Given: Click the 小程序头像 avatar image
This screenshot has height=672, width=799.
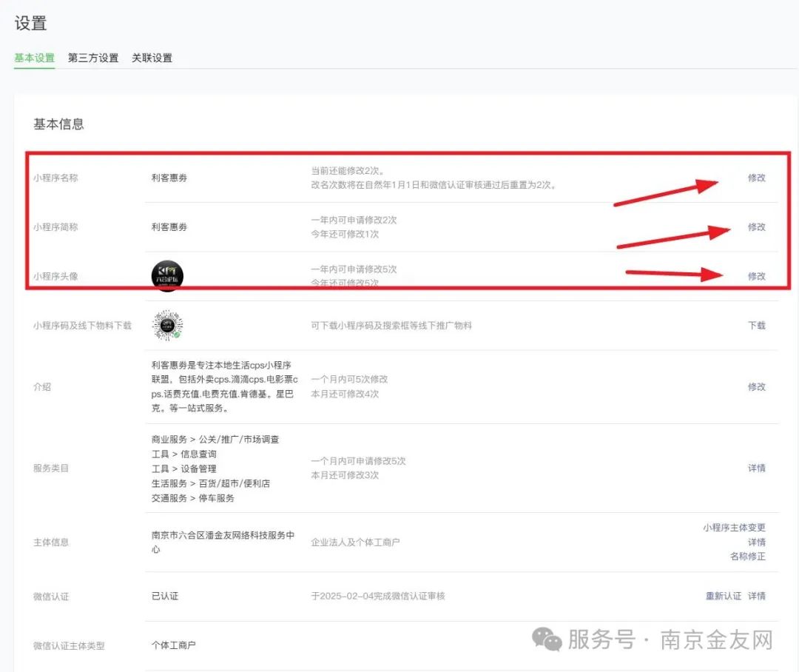Looking at the screenshot, I should click(x=166, y=275).
